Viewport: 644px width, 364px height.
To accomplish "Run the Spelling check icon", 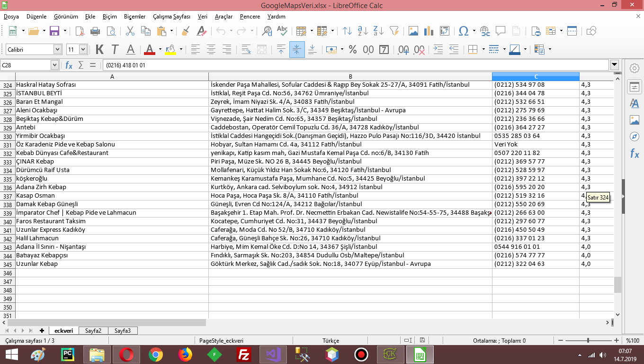I will (x=282, y=31).
